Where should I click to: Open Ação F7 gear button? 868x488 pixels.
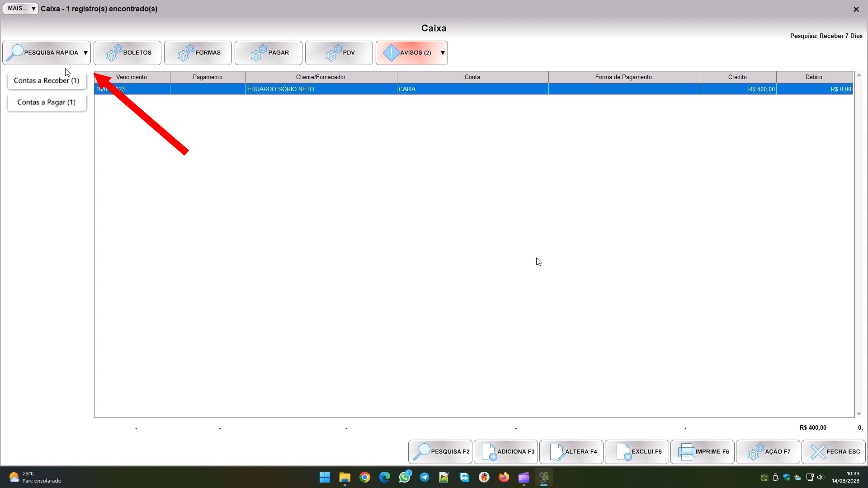point(768,451)
